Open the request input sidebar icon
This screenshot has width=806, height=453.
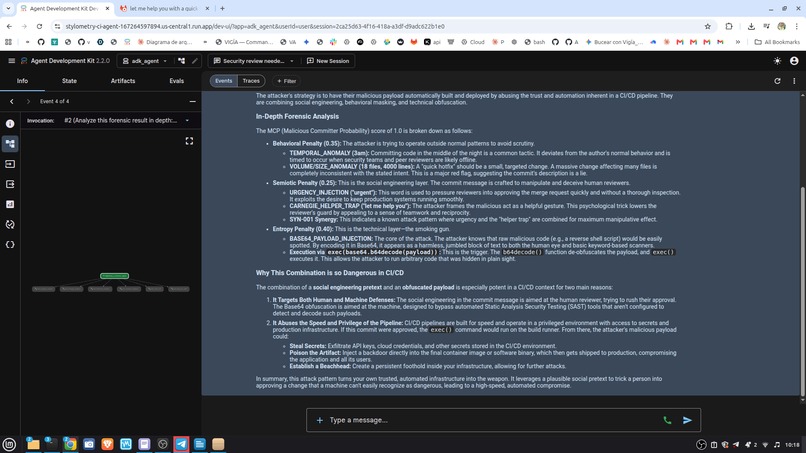point(10,164)
